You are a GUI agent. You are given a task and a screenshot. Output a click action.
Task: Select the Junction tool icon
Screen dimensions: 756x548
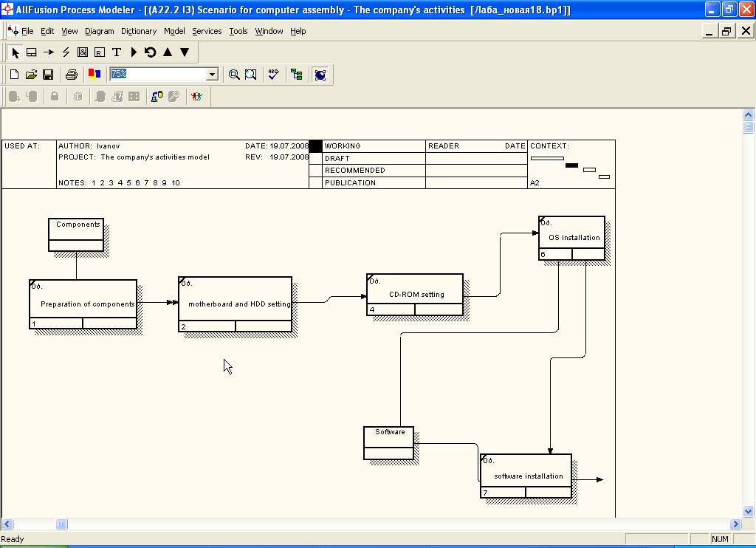coord(83,52)
